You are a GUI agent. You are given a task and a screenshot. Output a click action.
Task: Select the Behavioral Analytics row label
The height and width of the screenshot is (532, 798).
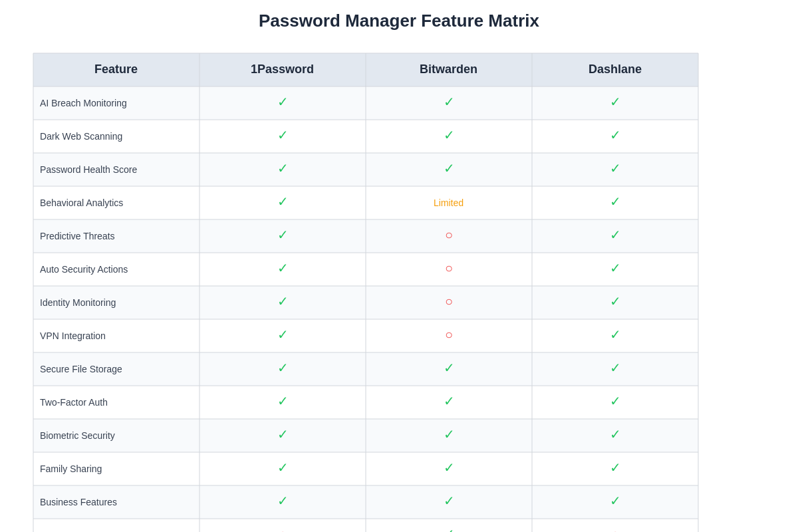[81, 203]
